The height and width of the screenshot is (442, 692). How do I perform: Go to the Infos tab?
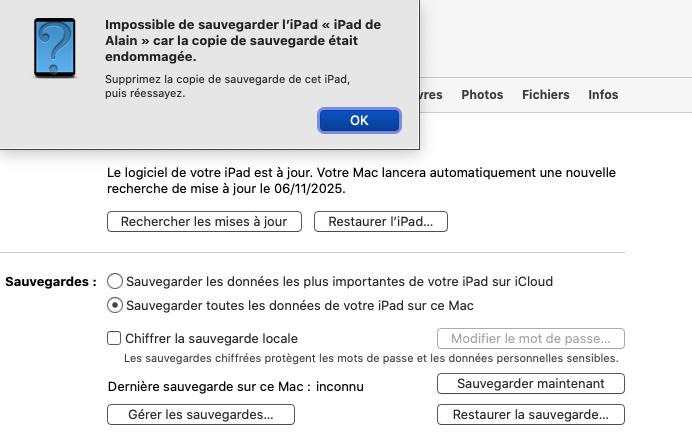603,95
